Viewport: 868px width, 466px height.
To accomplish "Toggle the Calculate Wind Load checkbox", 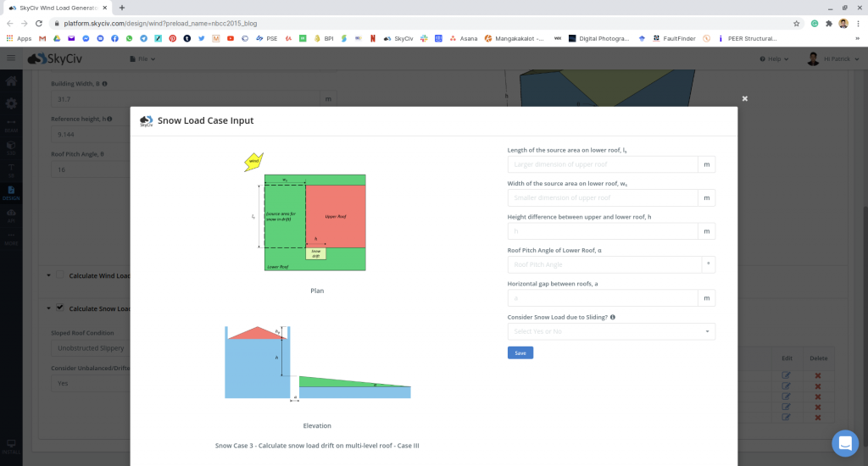I will click(60, 275).
